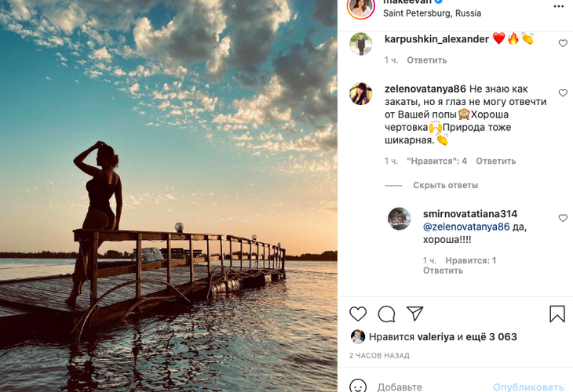Screen dimensions: 573x392
Task: Reply to smirnovatatiana314's comment
Action: [443, 270]
